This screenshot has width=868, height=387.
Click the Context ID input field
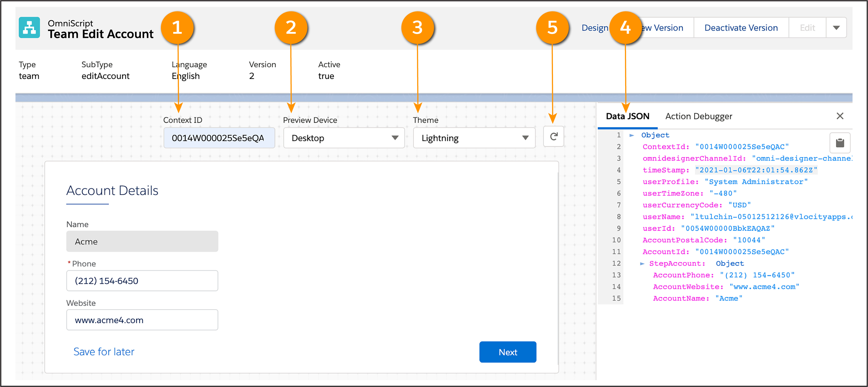(219, 138)
